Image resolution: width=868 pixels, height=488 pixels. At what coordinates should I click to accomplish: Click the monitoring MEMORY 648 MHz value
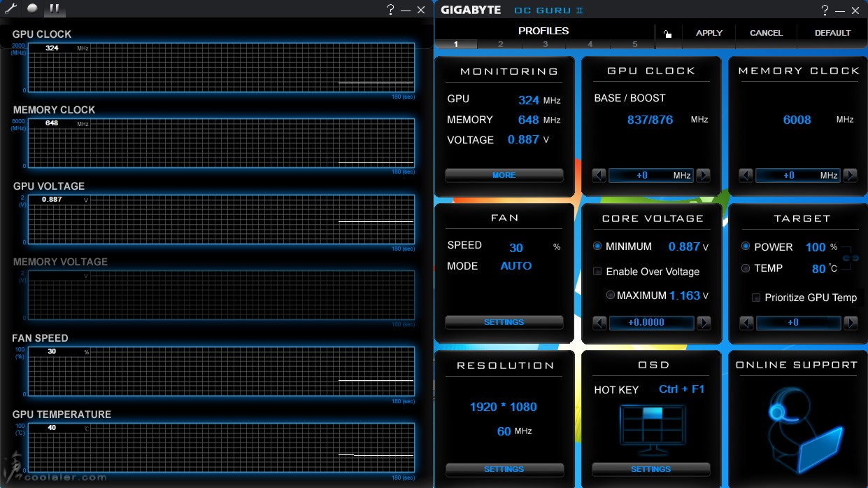coord(529,120)
